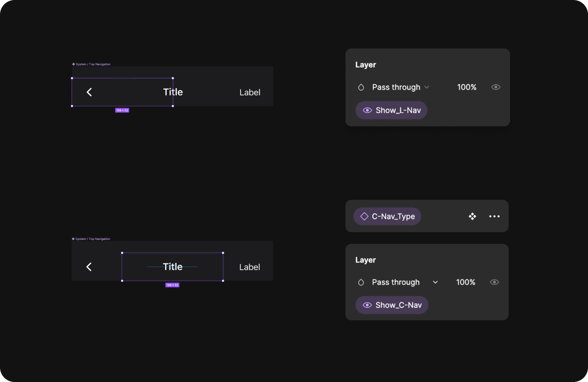Click the blend mode droplet icon above Show_C-Nav

click(361, 282)
